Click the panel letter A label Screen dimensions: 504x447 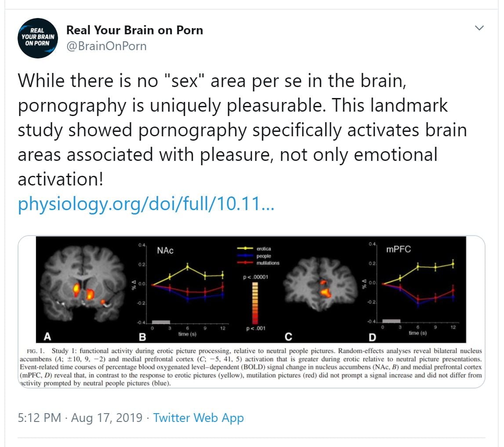pyautogui.click(x=47, y=337)
